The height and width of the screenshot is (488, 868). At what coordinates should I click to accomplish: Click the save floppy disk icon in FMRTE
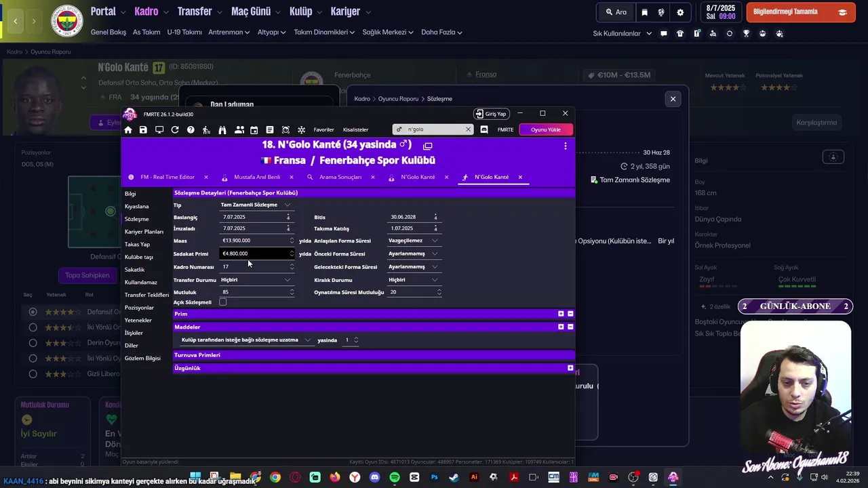(143, 129)
